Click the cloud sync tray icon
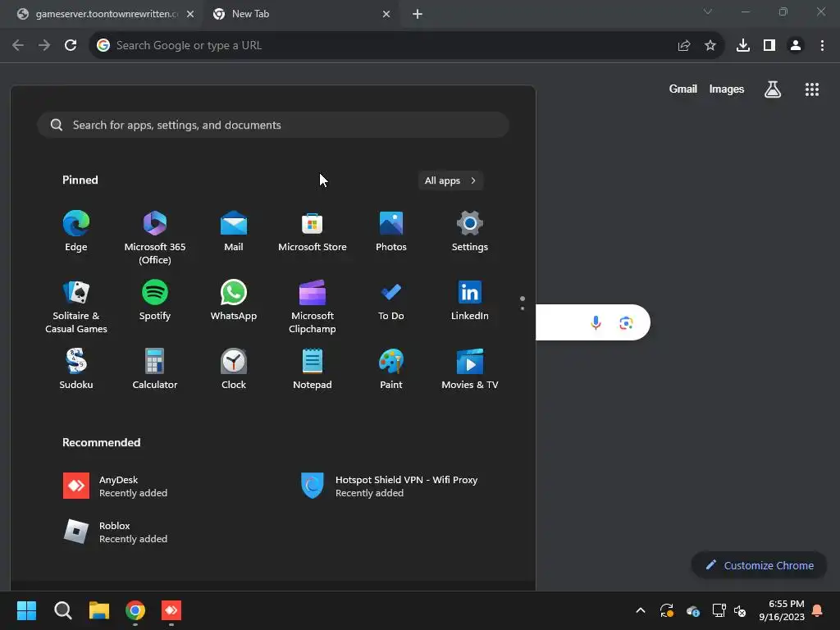The image size is (840, 630). tap(692, 610)
